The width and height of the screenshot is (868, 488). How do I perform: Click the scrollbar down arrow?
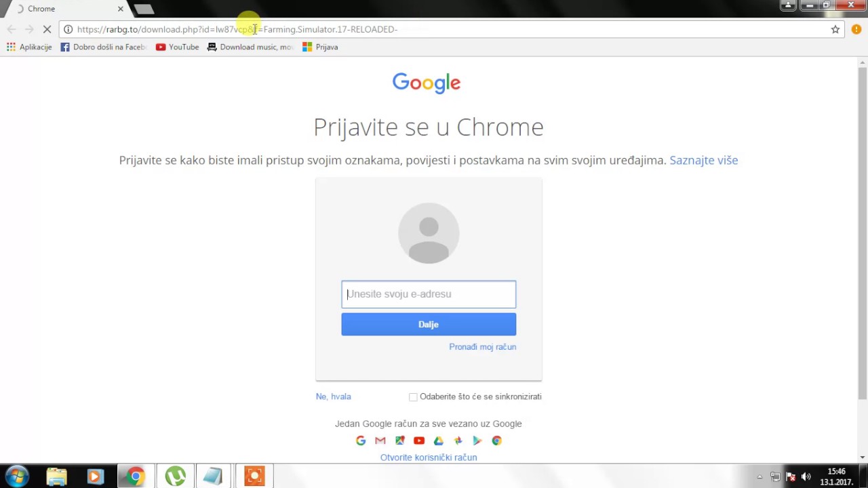click(x=863, y=457)
